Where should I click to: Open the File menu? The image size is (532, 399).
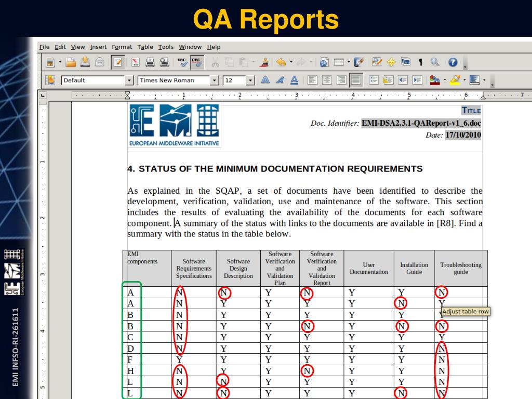click(x=45, y=47)
